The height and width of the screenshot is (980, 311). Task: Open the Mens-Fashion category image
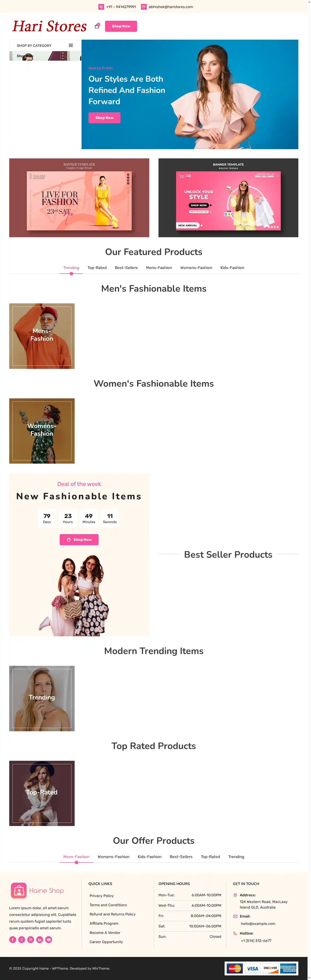(42, 336)
